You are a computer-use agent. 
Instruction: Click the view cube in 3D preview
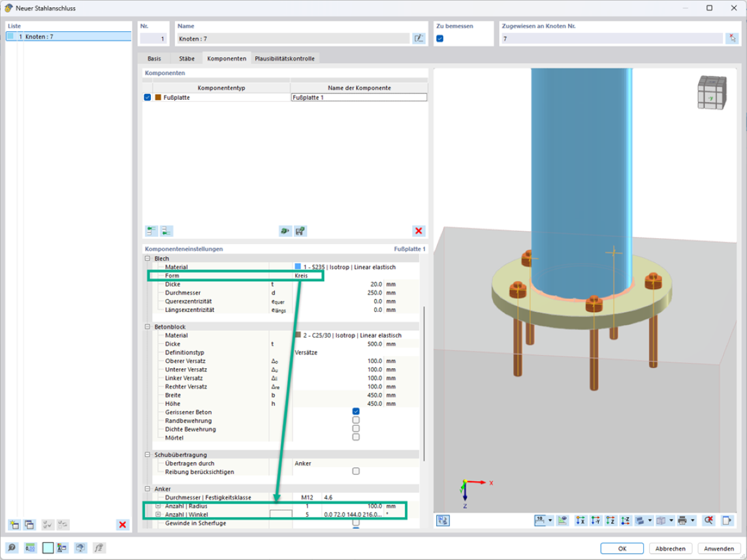point(712,93)
